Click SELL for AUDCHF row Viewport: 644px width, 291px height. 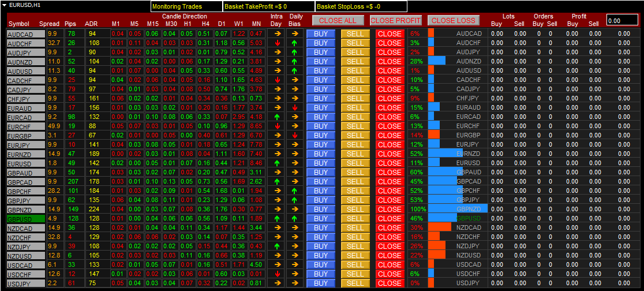point(355,43)
